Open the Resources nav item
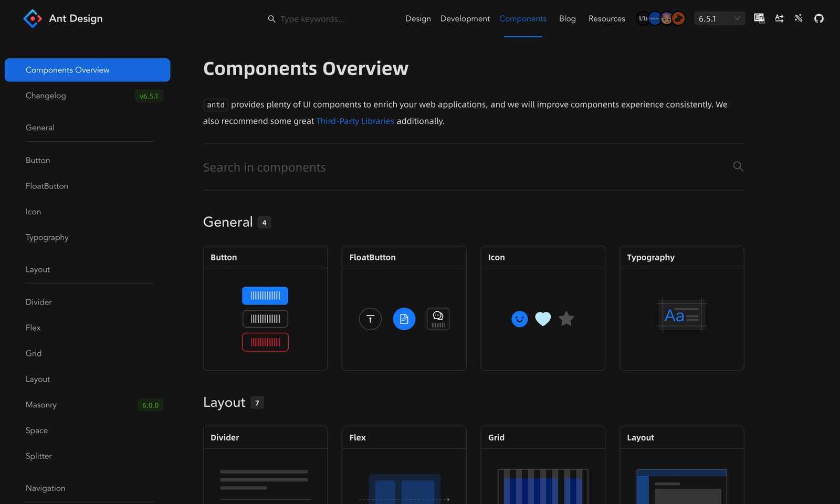The image size is (840, 504). pyautogui.click(x=607, y=18)
